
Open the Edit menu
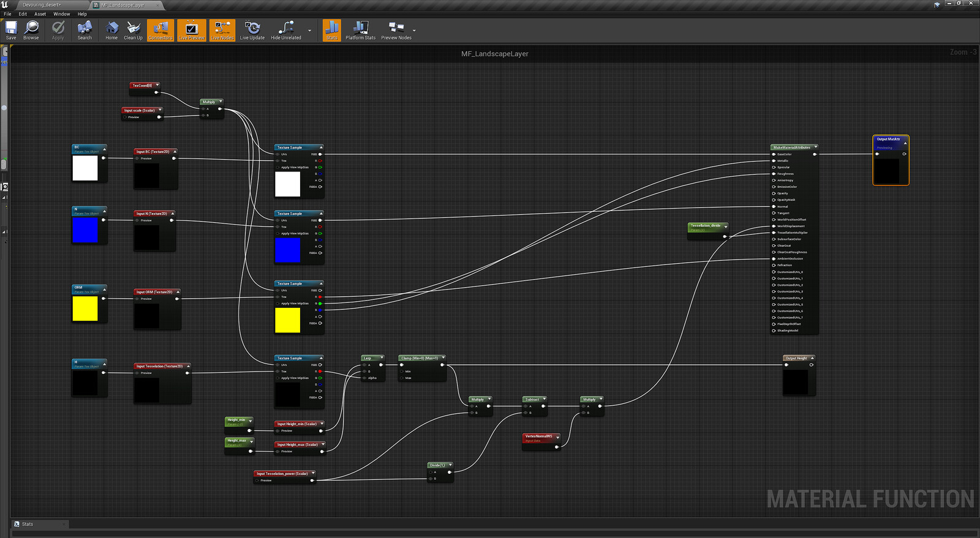pyautogui.click(x=23, y=13)
